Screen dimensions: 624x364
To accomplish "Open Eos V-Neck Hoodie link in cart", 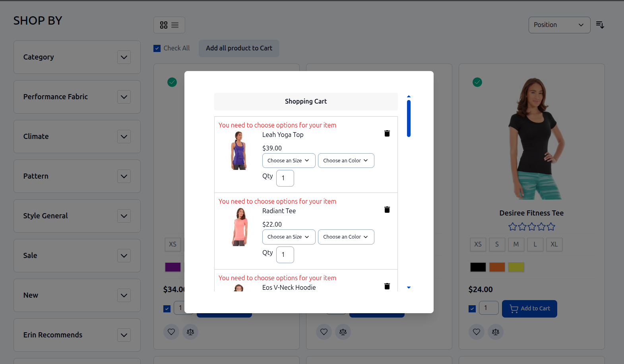I will pos(289,287).
